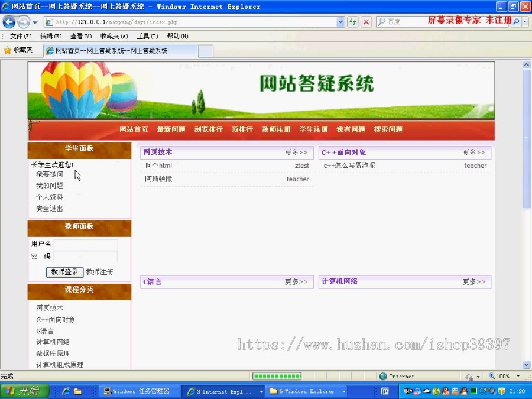Open the 收藏夹 favorites star button
The height and width of the screenshot is (399, 532).
(18, 50)
